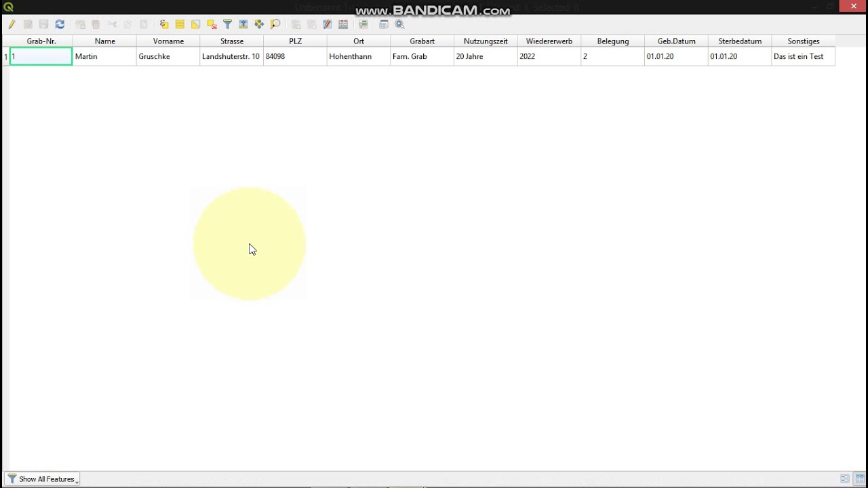Sort by the Strasse column header
868x488 pixels.
232,41
